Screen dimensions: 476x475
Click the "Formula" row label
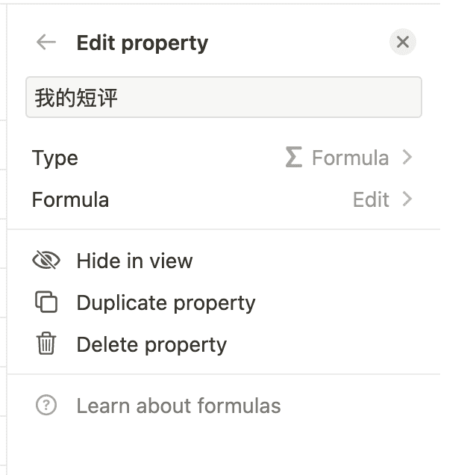click(70, 200)
